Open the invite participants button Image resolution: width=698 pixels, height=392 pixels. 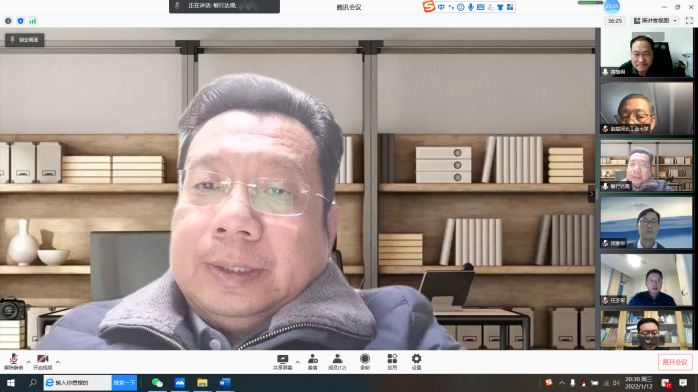point(313,362)
